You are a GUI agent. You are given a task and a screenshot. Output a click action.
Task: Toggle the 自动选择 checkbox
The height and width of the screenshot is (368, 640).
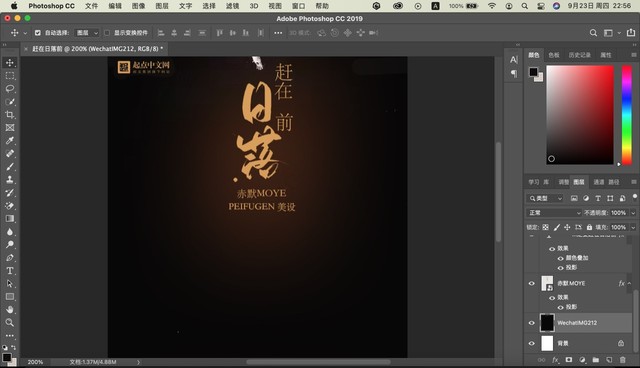tap(38, 33)
